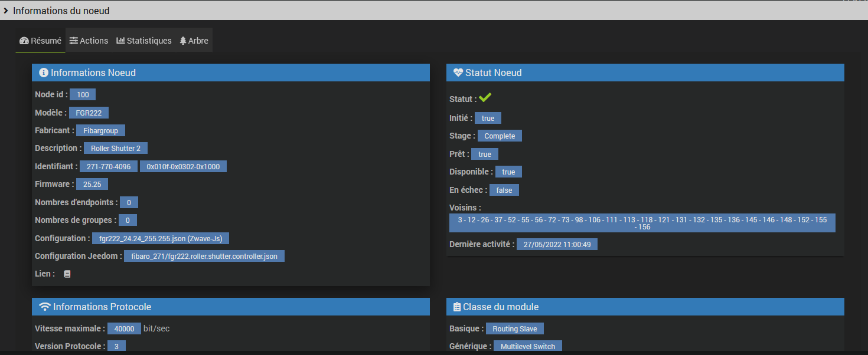This screenshot has height=355, width=868.
Task: Click the Informations Noeud panel header
Action: point(231,73)
